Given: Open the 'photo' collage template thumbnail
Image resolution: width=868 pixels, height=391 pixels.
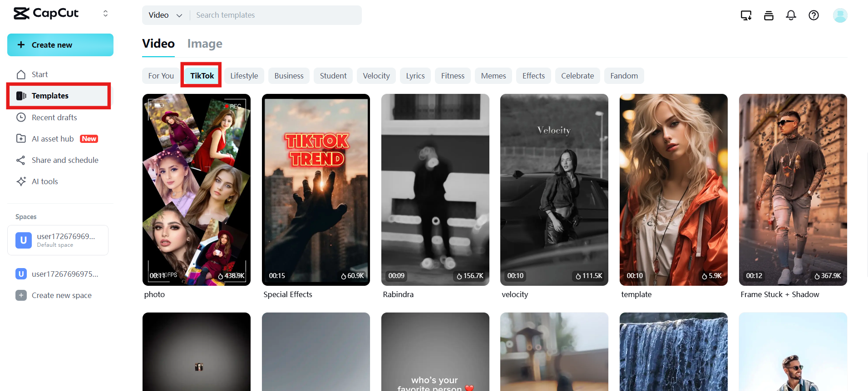Looking at the screenshot, I should tap(197, 190).
